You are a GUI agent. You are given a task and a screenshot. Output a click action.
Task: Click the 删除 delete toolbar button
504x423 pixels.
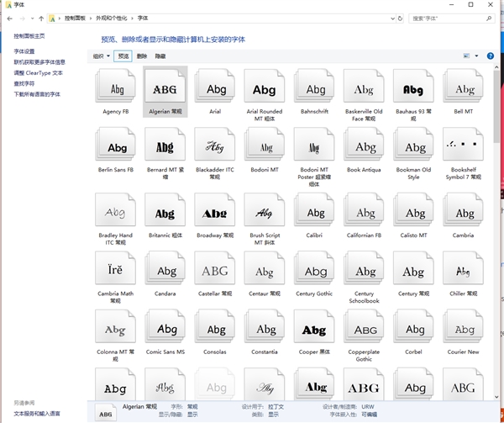(x=142, y=56)
